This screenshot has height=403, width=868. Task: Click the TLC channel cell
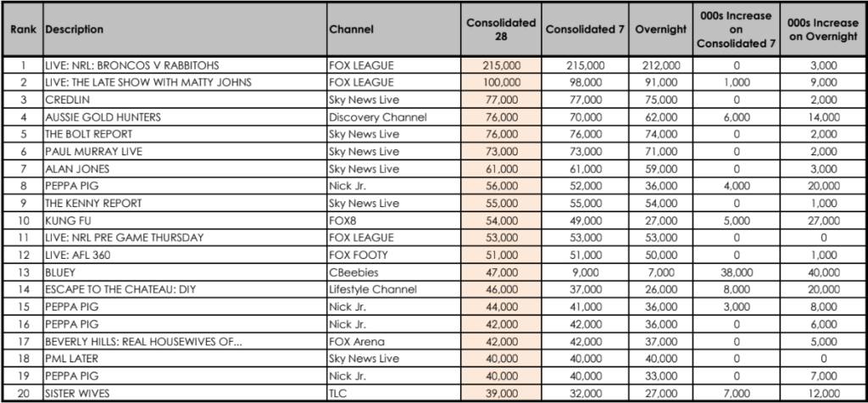(393, 393)
